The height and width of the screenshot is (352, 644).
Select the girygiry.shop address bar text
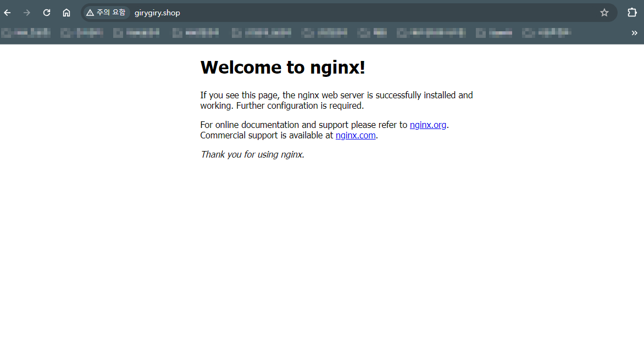click(157, 13)
